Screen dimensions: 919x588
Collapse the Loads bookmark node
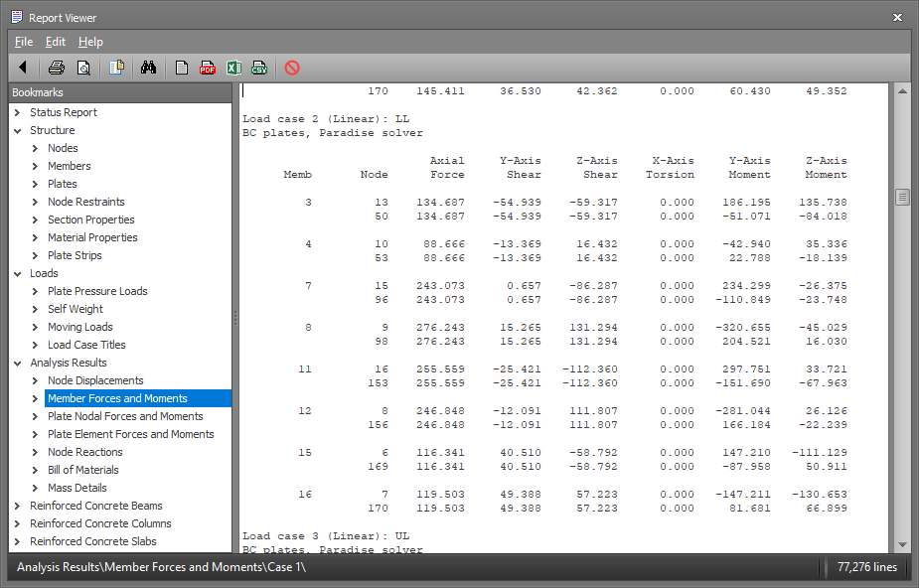pyautogui.click(x=18, y=273)
